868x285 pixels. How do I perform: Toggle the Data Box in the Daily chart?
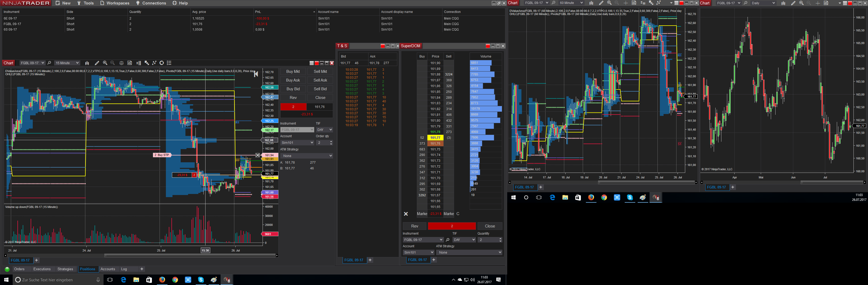pyautogui.click(x=826, y=3)
